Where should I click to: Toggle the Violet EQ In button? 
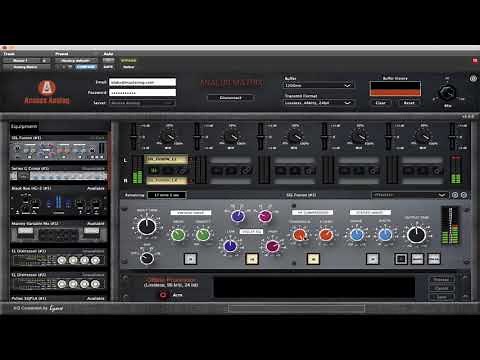pyautogui.click(x=252, y=259)
